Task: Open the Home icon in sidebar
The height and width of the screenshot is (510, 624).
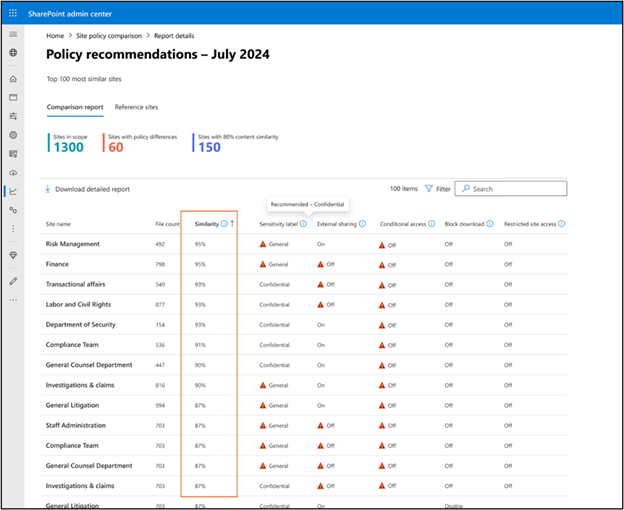Action: point(13,79)
